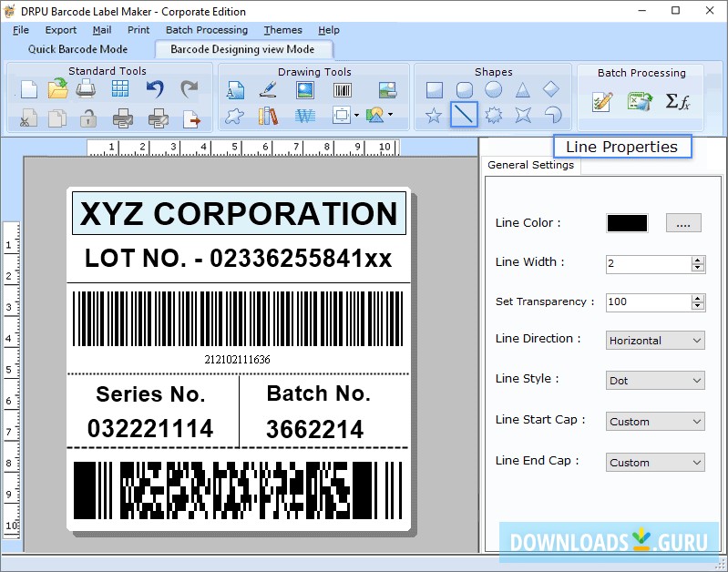
Task: Draw the pie arc shape
Action: coord(552,115)
